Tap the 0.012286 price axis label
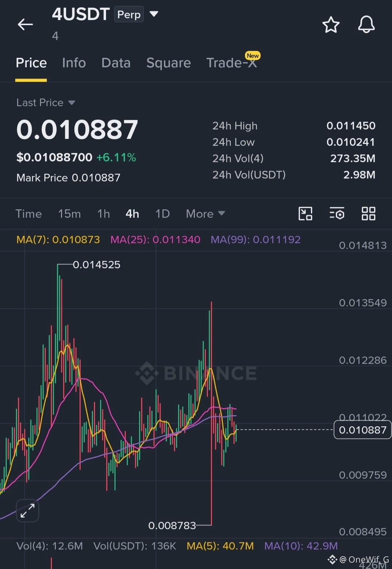The height and width of the screenshot is (569, 392). click(363, 360)
